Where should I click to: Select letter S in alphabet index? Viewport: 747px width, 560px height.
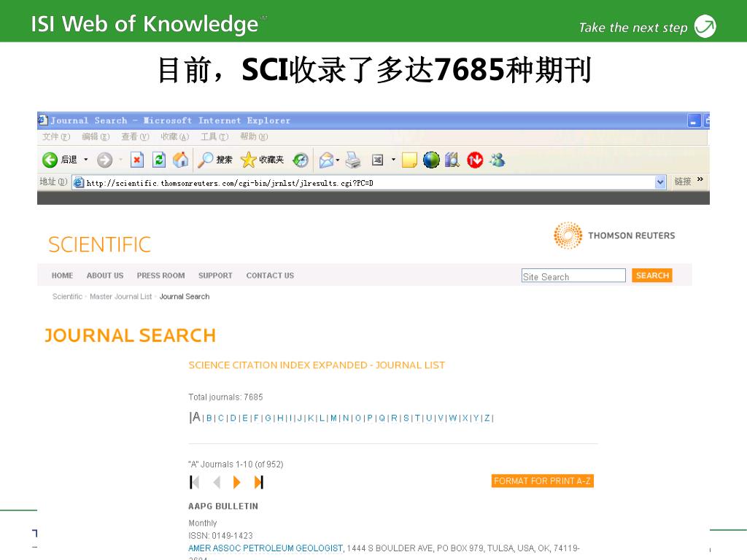[x=406, y=418]
